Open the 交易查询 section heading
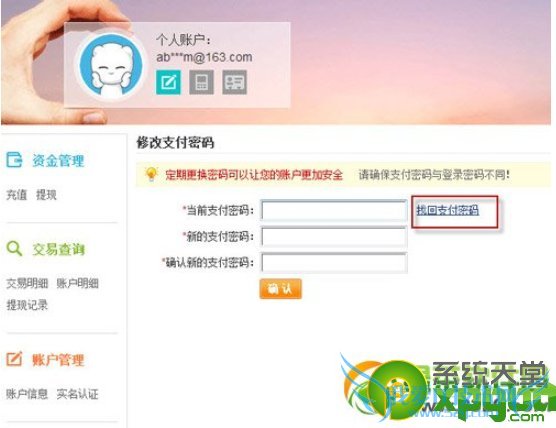The image size is (556, 428). (x=59, y=249)
